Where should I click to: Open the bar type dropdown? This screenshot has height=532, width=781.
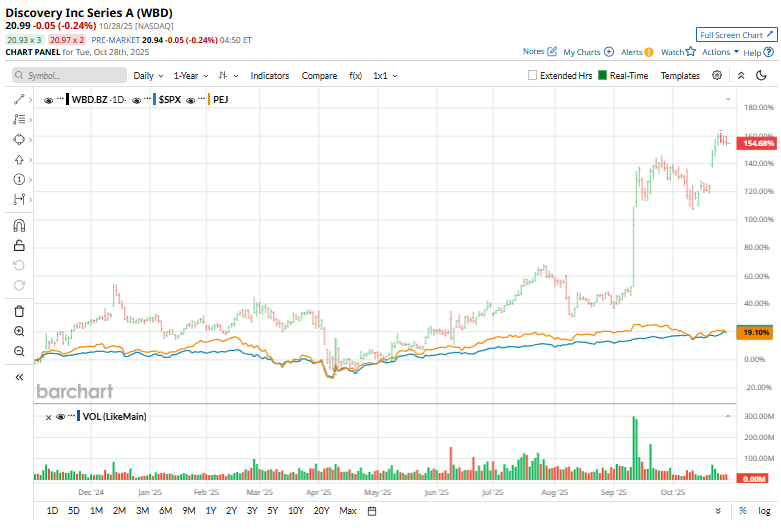(x=228, y=76)
